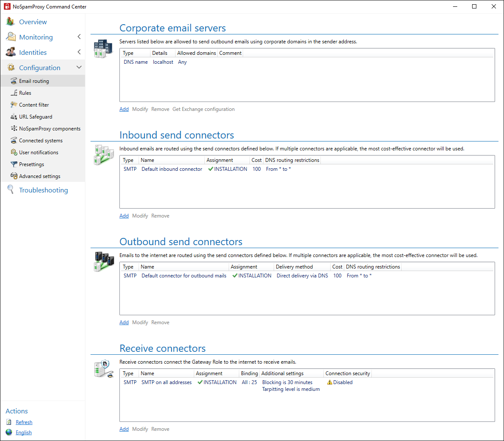The height and width of the screenshot is (441, 504).
Task: Click the Binding column header
Action: pyautogui.click(x=249, y=373)
